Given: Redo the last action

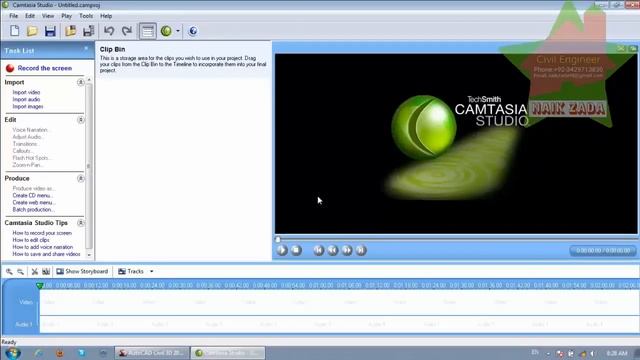Looking at the screenshot, I should [127, 31].
